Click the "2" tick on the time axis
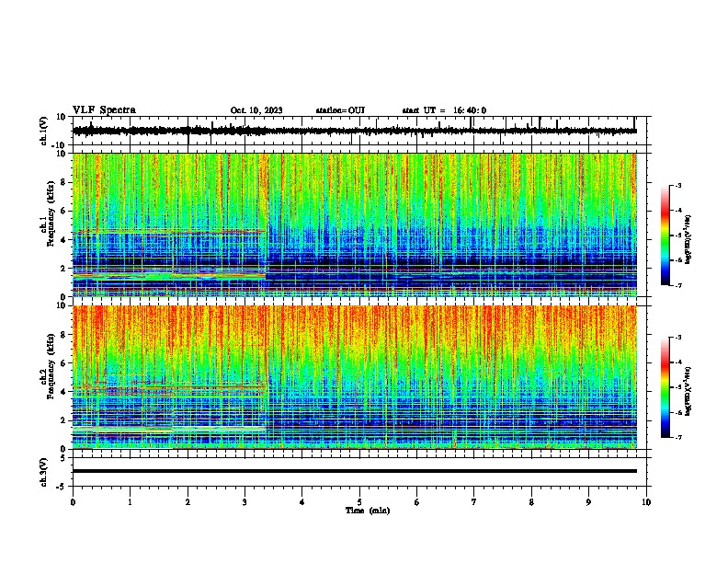This screenshot has height=563, width=728. point(188,502)
